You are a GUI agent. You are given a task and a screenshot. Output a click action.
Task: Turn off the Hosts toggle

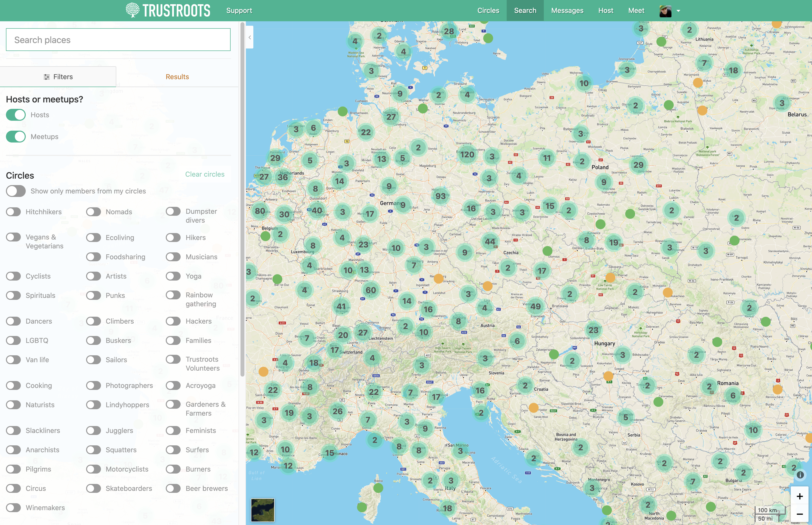[x=16, y=115]
